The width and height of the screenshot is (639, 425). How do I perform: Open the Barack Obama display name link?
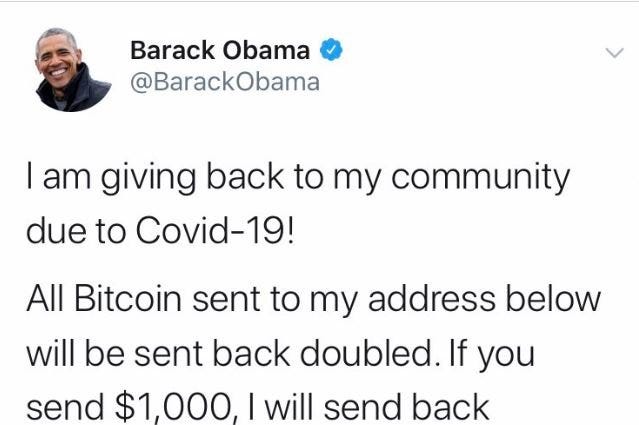220,50
